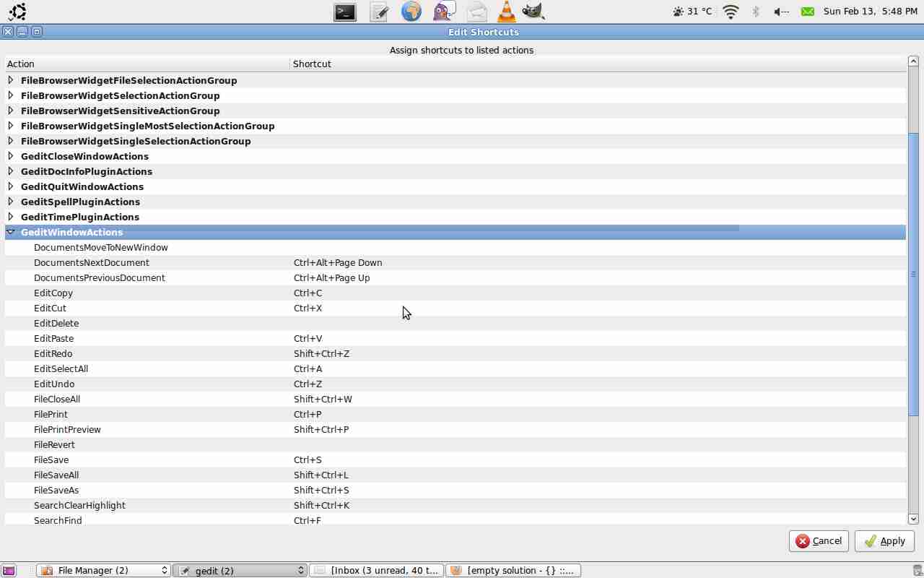This screenshot has height=578, width=924.
Task: Open the mail envelope launcher
Action: point(476,12)
